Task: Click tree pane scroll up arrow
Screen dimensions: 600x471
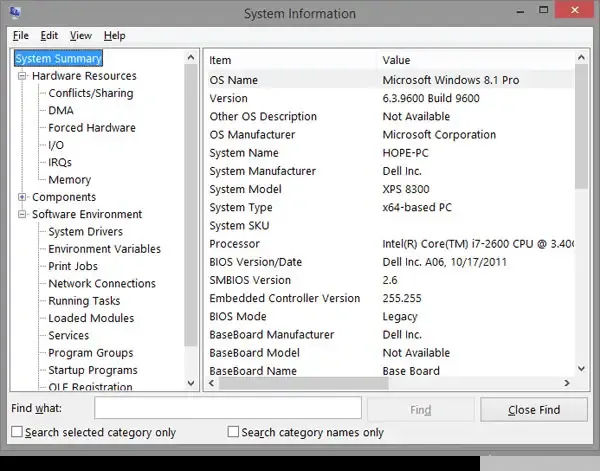Action: click(x=191, y=58)
